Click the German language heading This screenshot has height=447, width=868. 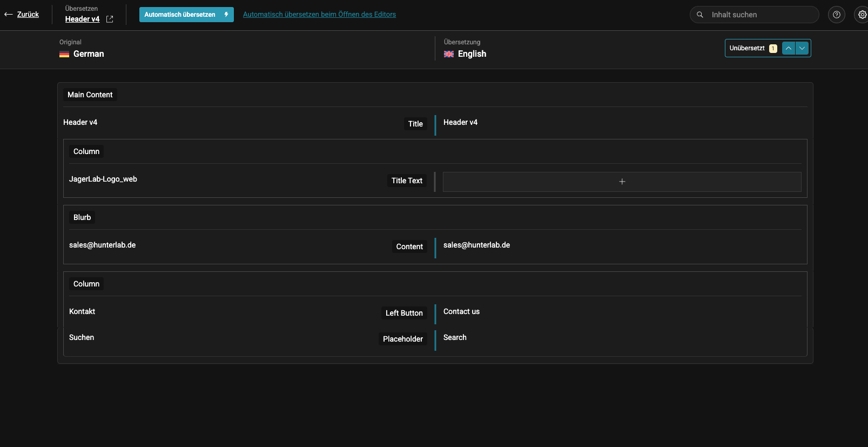89,54
